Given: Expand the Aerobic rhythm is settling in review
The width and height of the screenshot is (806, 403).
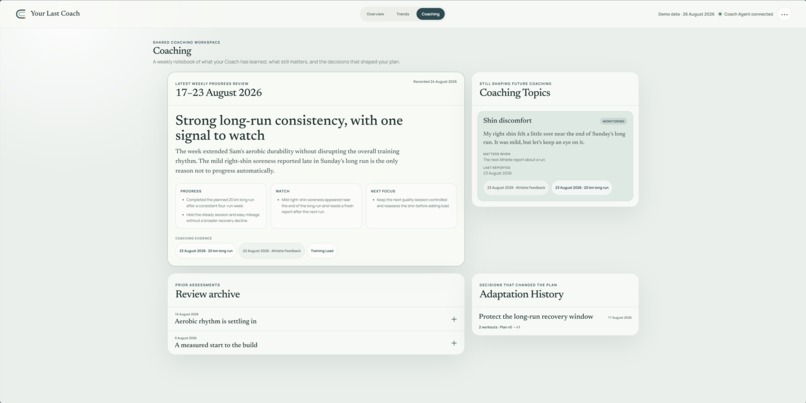Looking at the screenshot, I should pyautogui.click(x=316, y=319).
